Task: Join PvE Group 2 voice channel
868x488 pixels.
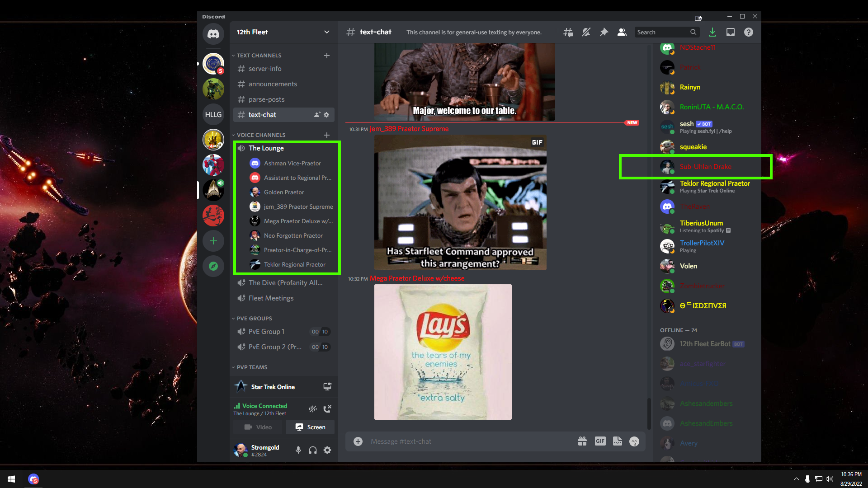Action: 284,347
